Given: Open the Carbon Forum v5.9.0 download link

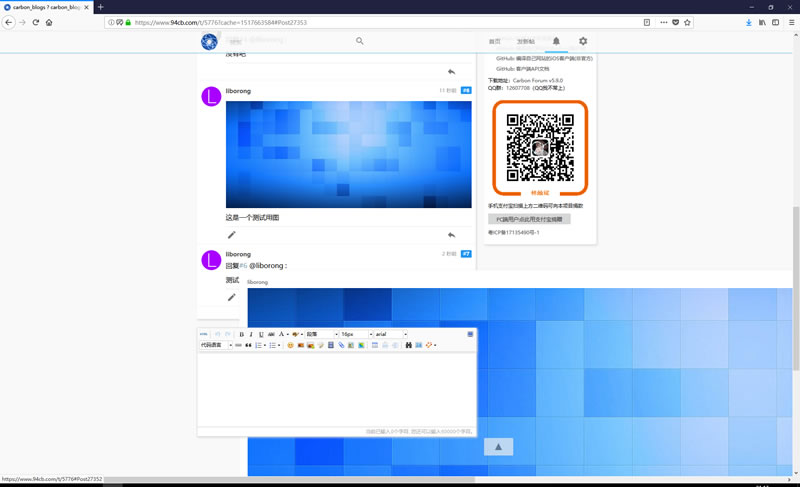Looking at the screenshot, I should (x=538, y=81).
